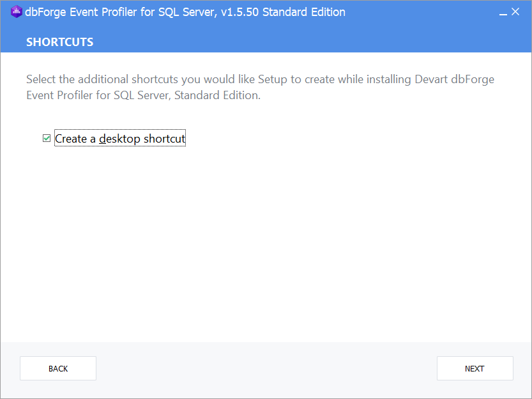532x399 pixels.
Task: Toggle the 'Create a desktop shortcut' label
Action: [x=120, y=138]
